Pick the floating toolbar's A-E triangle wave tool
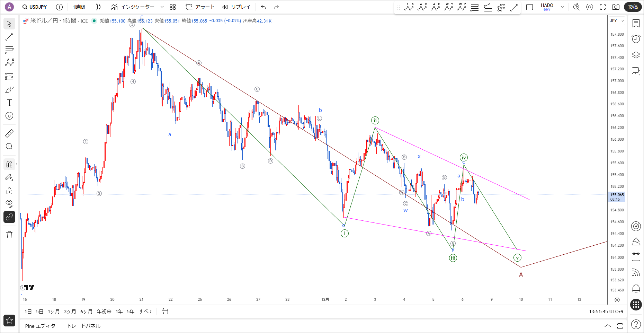This screenshot has height=333, width=644. [435, 7]
